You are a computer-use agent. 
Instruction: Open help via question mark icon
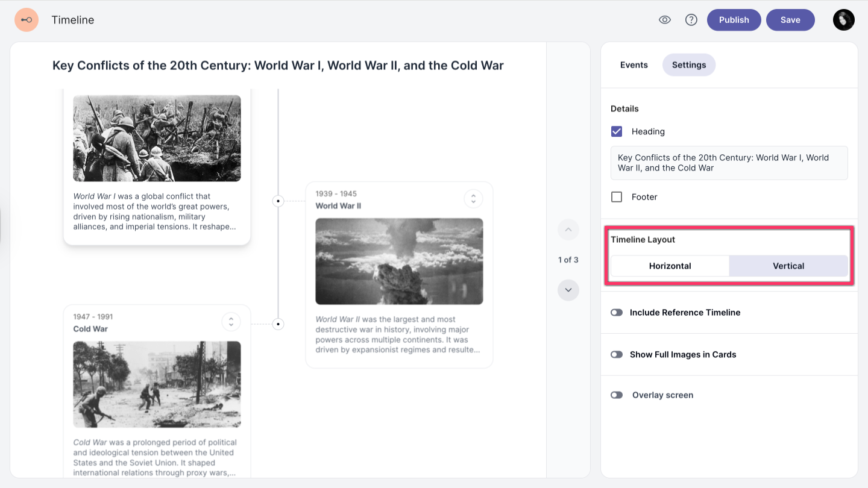pyautogui.click(x=691, y=20)
